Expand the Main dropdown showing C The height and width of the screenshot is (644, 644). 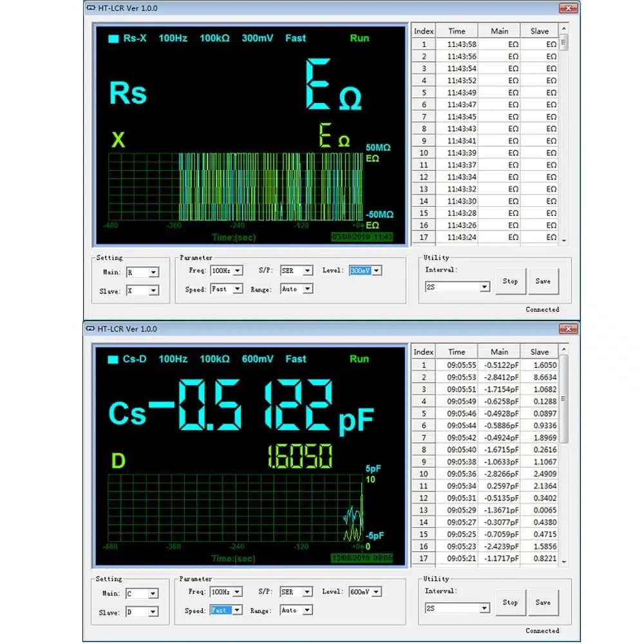click(x=153, y=594)
